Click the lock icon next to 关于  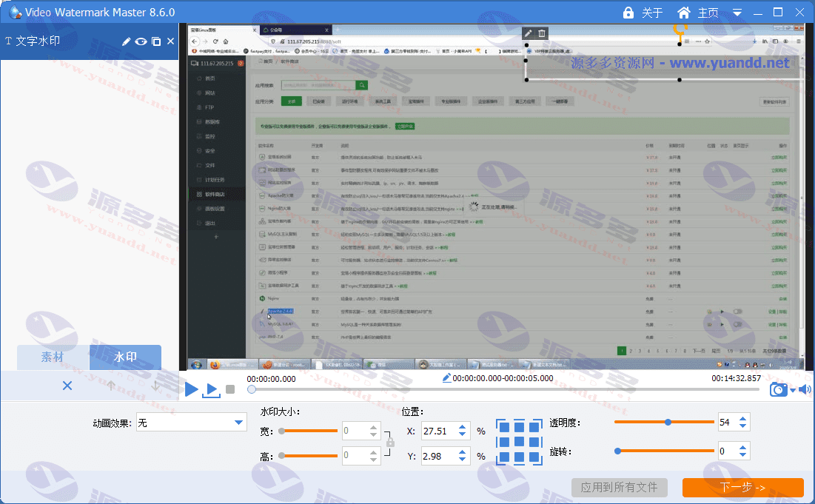[628, 13]
